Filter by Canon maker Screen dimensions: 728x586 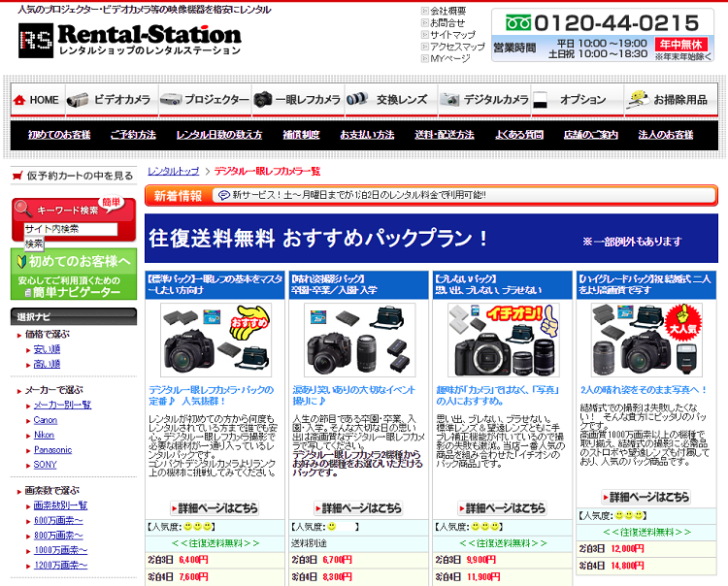46,420
